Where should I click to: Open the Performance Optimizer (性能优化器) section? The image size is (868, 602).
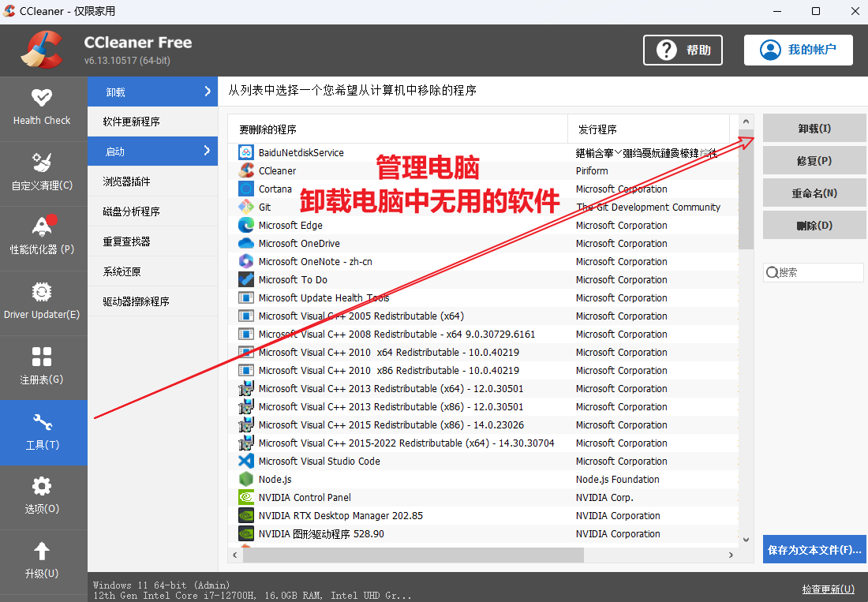42,238
